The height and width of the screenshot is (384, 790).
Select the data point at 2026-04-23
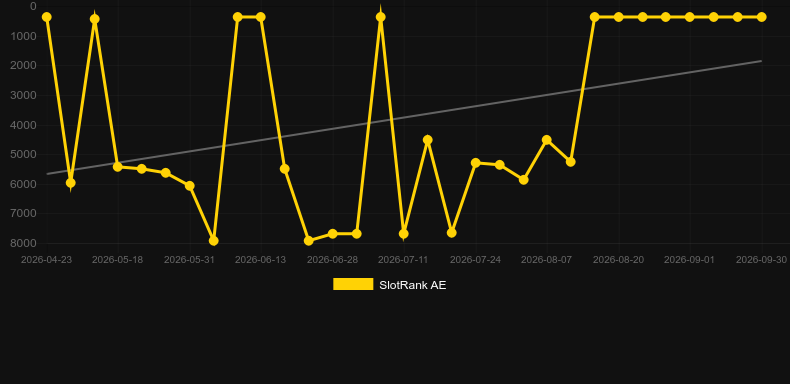(x=46, y=17)
